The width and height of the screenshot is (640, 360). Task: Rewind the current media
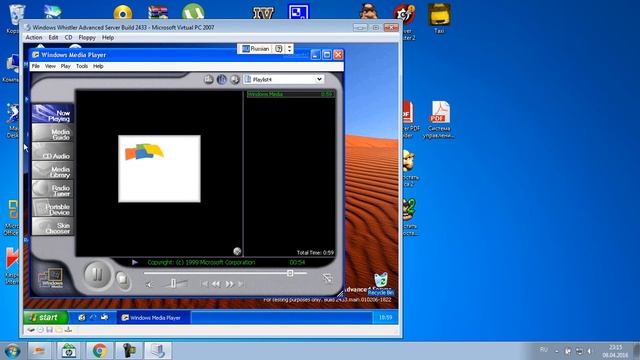click(x=216, y=284)
